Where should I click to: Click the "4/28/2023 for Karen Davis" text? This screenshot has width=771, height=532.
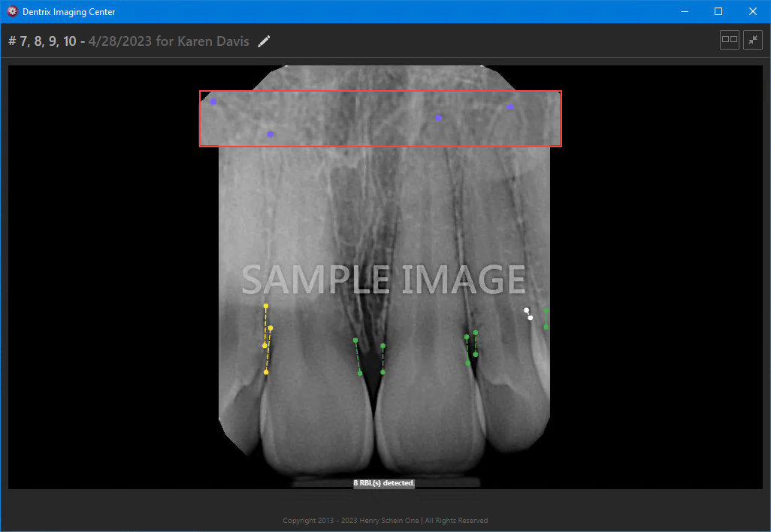(x=168, y=41)
